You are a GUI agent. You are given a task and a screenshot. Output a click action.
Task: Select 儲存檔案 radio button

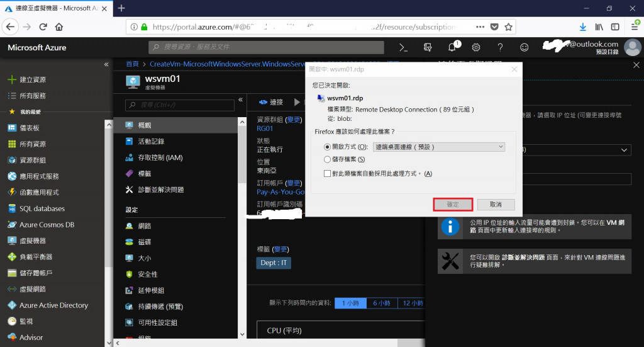327,159
